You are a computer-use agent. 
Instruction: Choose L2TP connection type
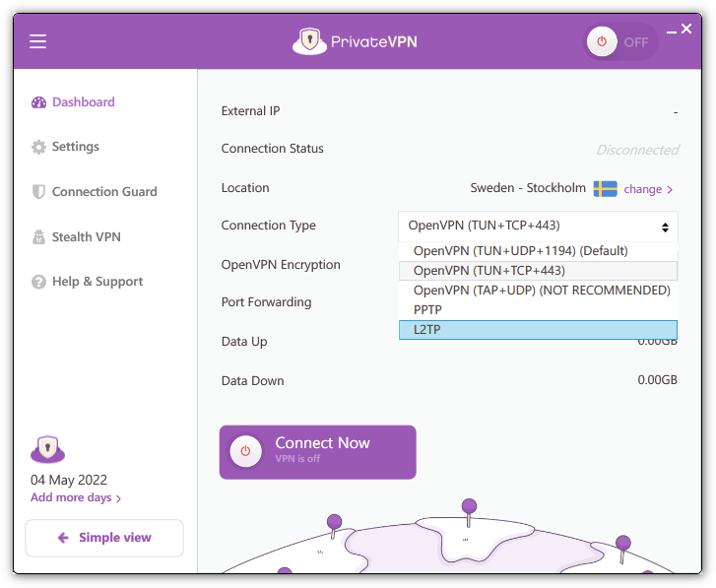coord(538,330)
